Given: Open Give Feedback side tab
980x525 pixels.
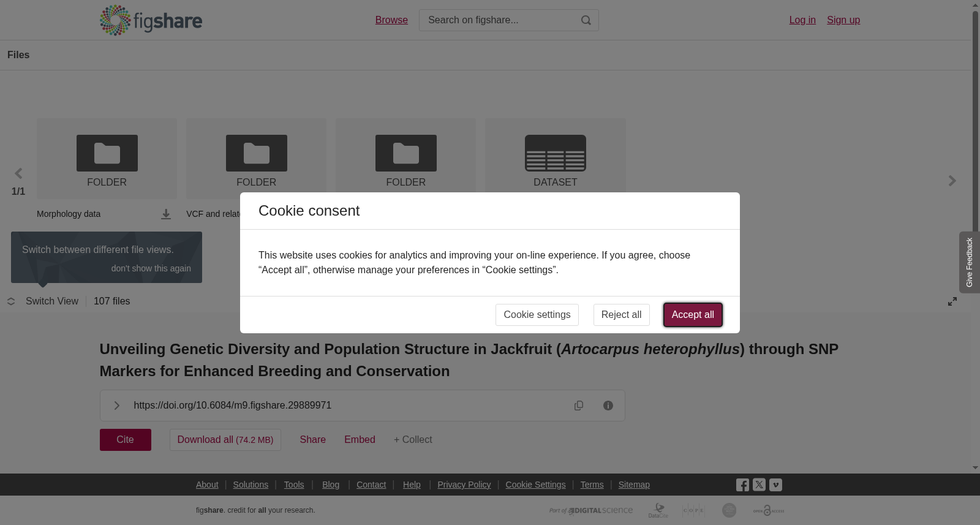Looking at the screenshot, I should [969, 262].
